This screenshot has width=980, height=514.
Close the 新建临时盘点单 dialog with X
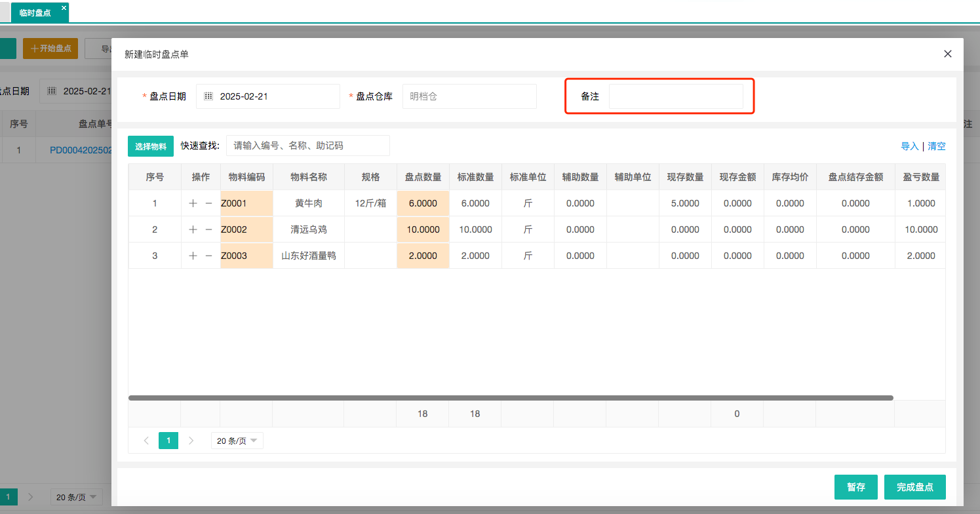pos(947,54)
